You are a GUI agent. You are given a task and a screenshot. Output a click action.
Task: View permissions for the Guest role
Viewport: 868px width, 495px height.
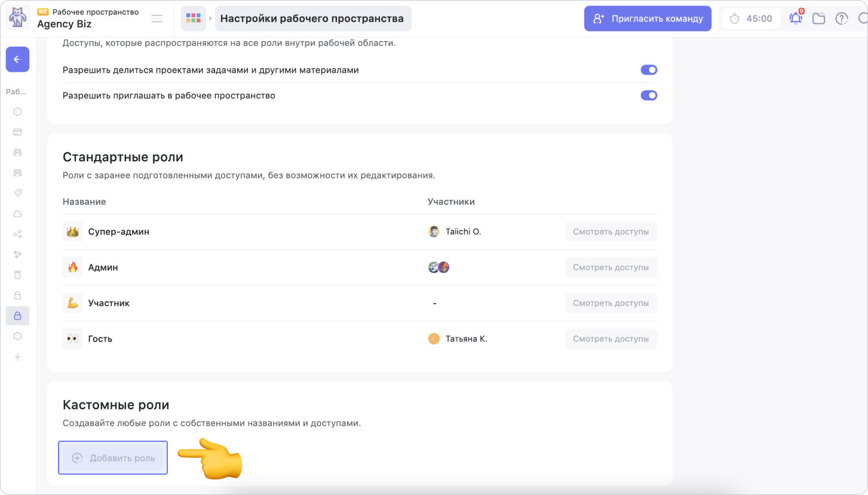coord(611,339)
